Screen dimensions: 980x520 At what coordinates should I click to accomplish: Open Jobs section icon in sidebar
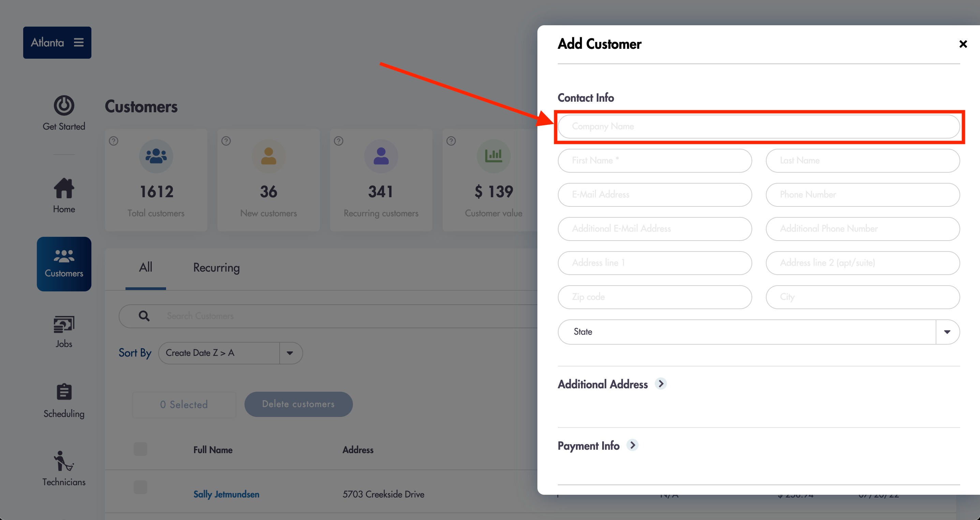[x=63, y=325]
